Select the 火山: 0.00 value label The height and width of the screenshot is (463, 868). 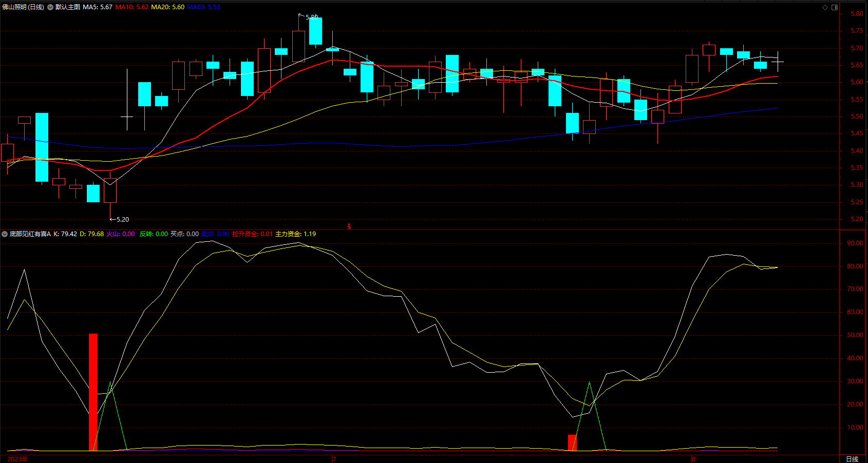[x=121, y=234]
